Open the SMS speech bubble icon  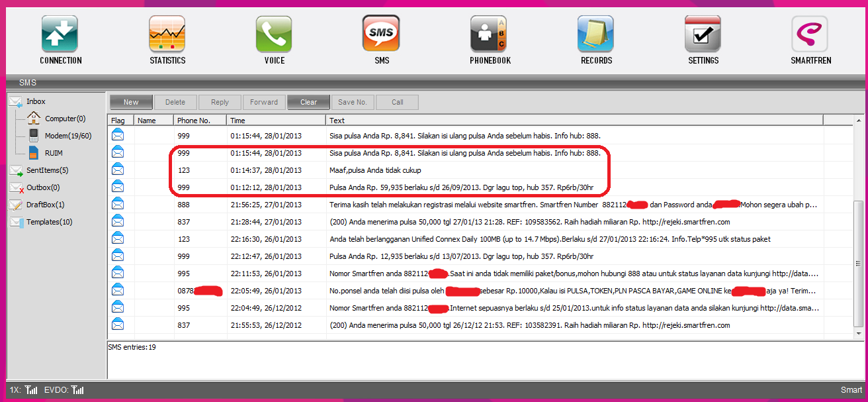[x=381, y=34]
